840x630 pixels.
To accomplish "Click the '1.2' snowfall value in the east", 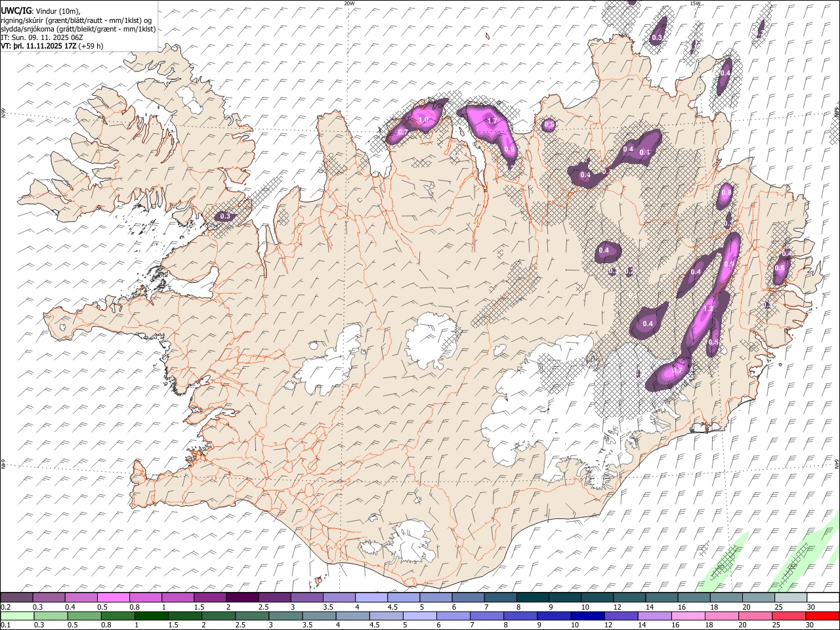I will click(x=708, y=308).
